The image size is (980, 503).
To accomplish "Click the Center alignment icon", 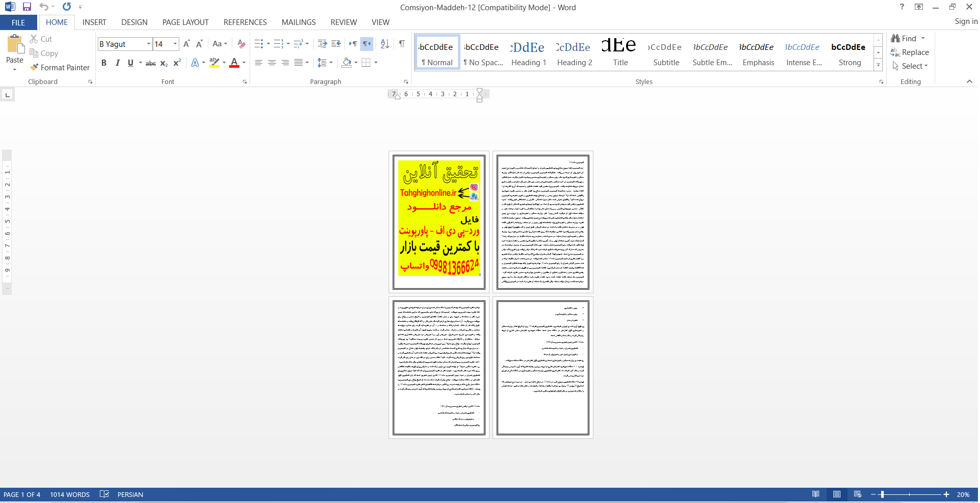I will [272, 63].
